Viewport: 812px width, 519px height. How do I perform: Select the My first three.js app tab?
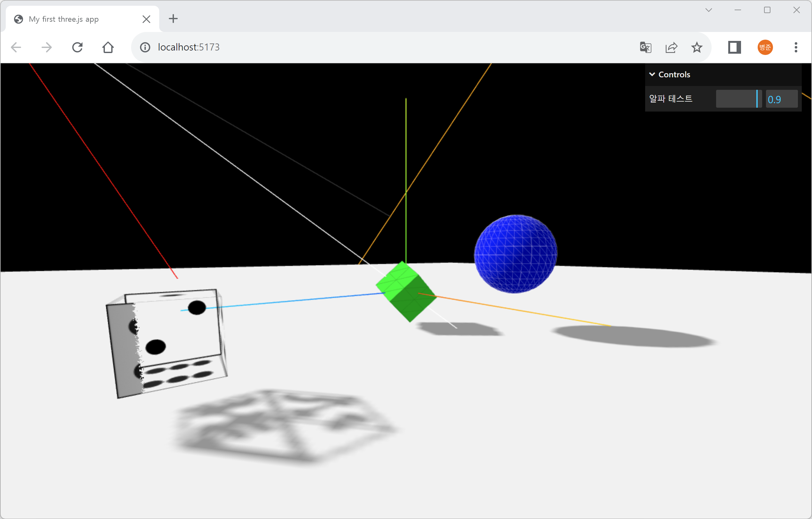click(64, 19)
